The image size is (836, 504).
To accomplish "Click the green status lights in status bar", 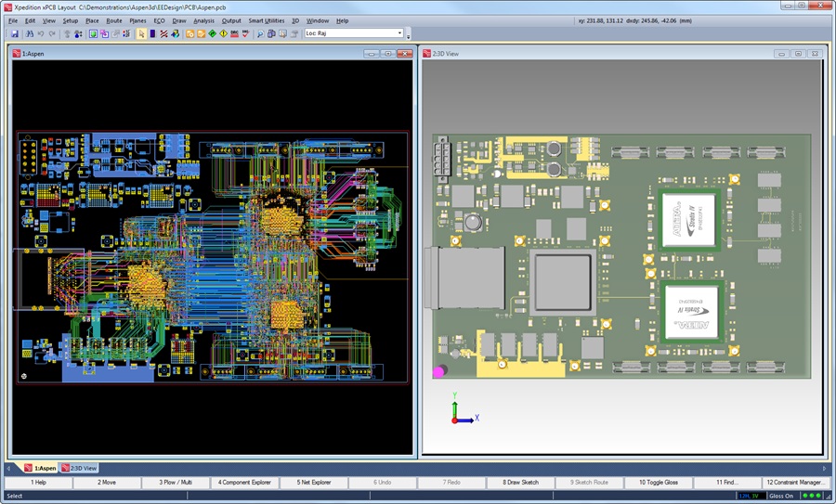I will tap(814, 496).
